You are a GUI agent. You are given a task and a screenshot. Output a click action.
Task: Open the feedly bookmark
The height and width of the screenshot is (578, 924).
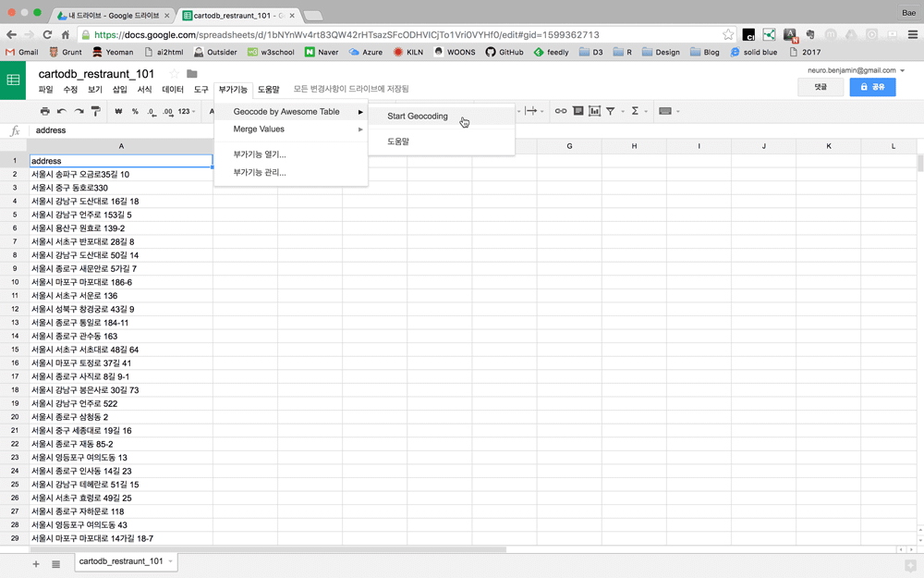pyautogui.click(x=551, y=52)
